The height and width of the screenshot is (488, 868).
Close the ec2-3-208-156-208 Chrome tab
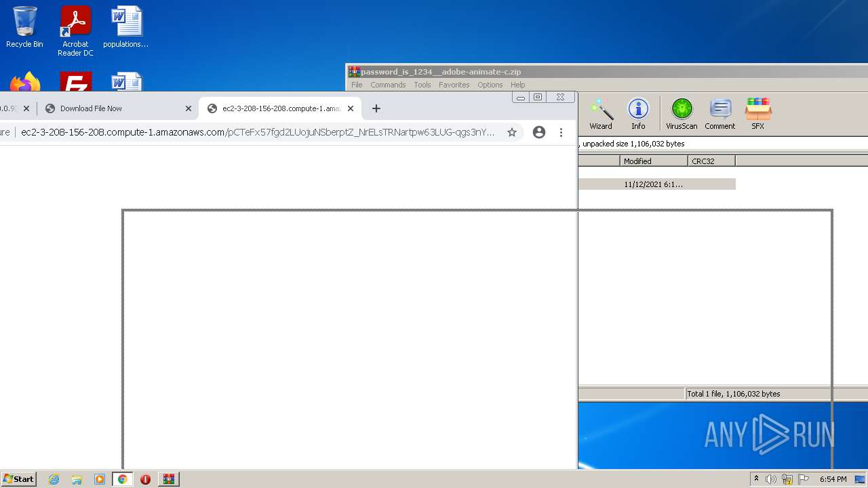pyautogui.click(x=351, y=108)
